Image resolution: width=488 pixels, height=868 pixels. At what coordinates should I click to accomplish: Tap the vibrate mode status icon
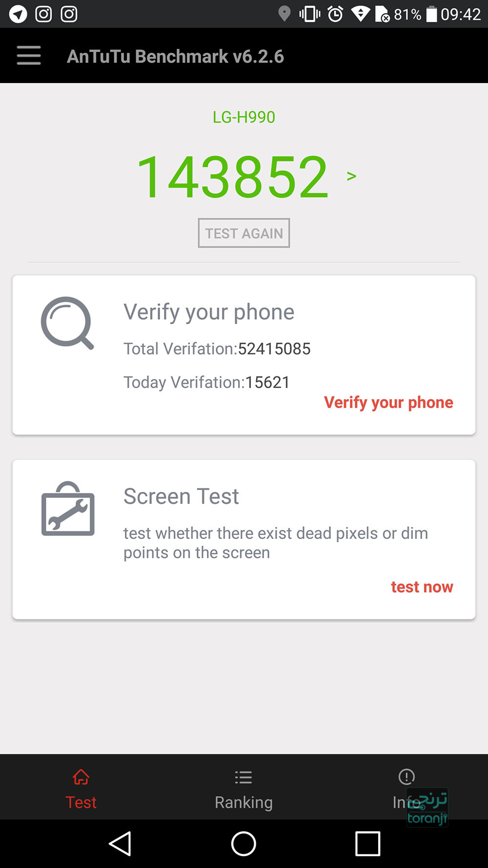309,14
